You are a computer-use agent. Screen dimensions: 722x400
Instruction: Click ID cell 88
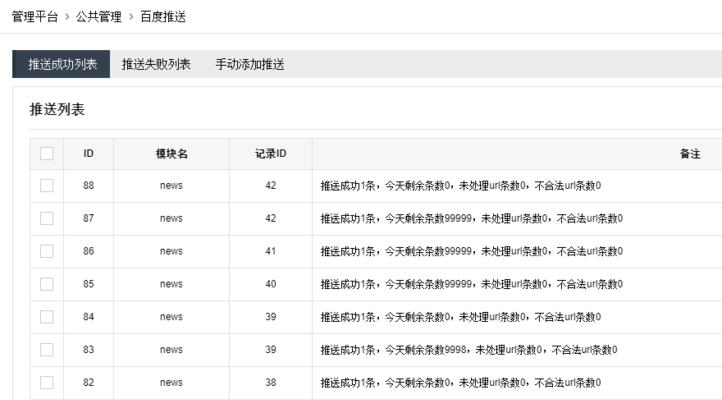point(88,186)
